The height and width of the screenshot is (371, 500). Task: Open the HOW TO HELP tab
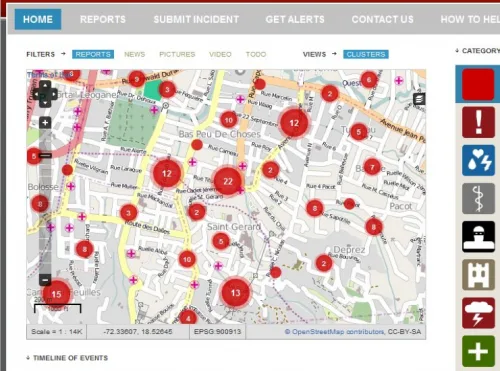[470, 19]
